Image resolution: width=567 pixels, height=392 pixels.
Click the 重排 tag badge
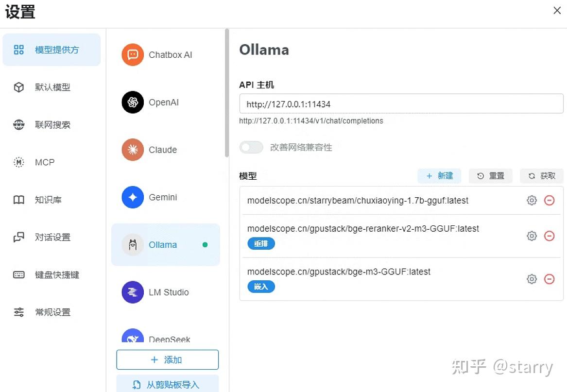[x=261, y=244]
